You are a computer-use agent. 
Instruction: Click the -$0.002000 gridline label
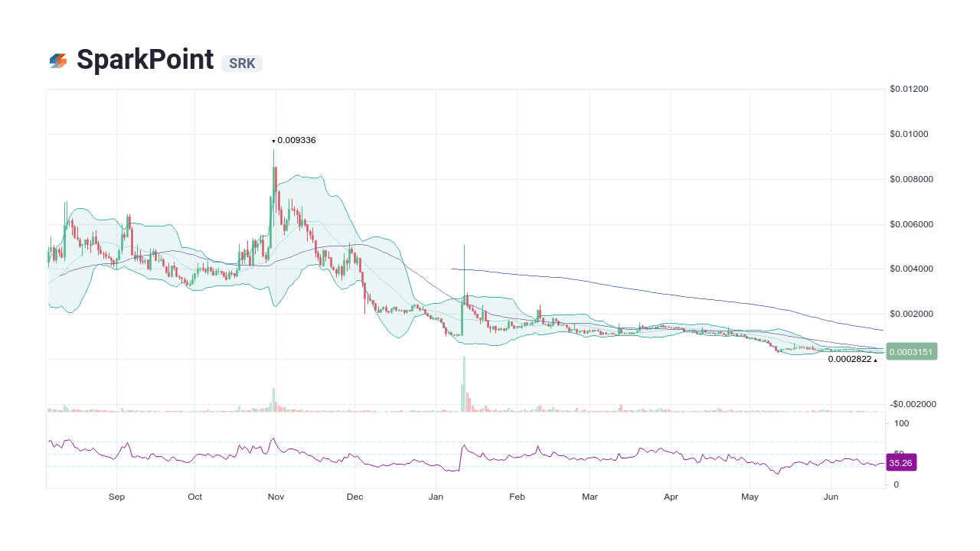click(911, 404)
